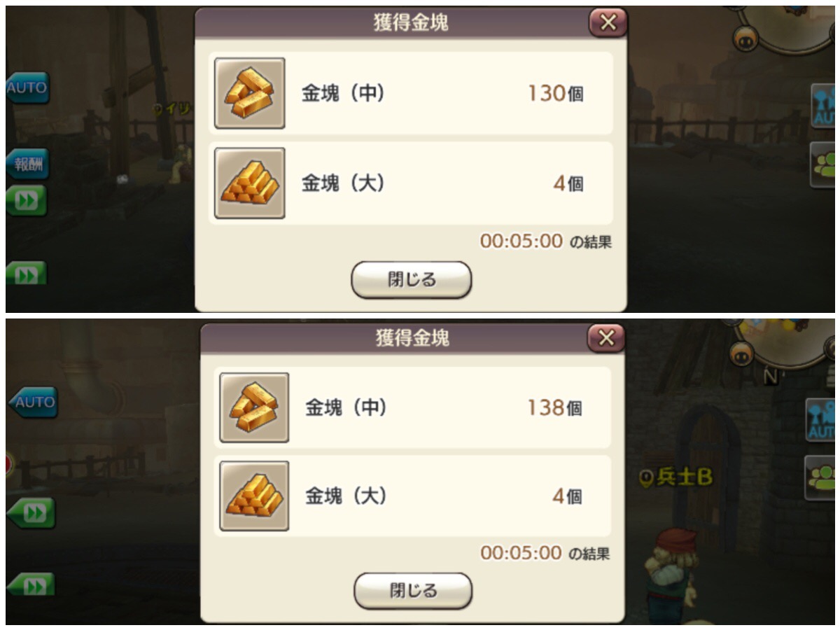Click 閉じる button in top dialog
Screen dimensions: 840x630
[412, 280]
